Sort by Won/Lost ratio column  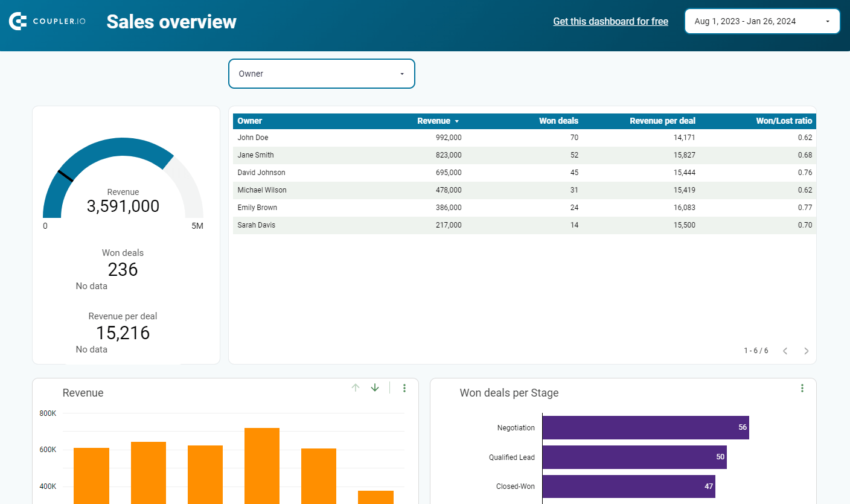[784, 121]
